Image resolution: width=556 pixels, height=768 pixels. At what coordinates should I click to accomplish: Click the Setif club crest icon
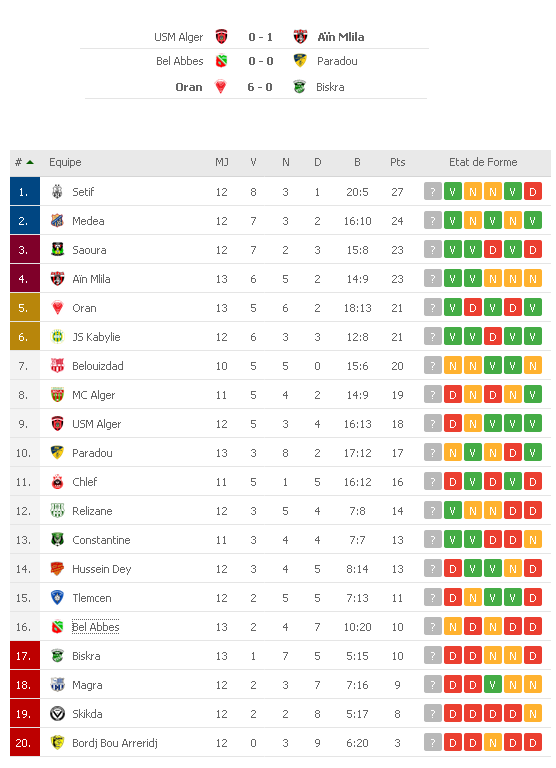(57, 192)
